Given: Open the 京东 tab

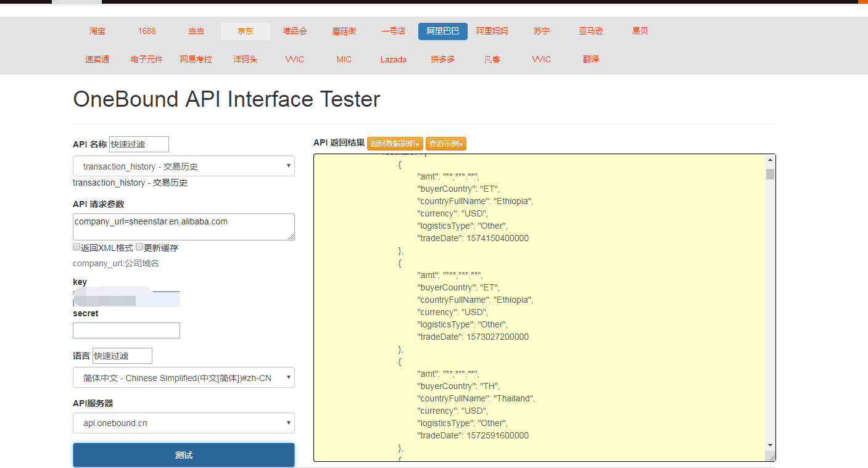Looking at the screenshot, I should pyautogui.click(x=246, y=31).
